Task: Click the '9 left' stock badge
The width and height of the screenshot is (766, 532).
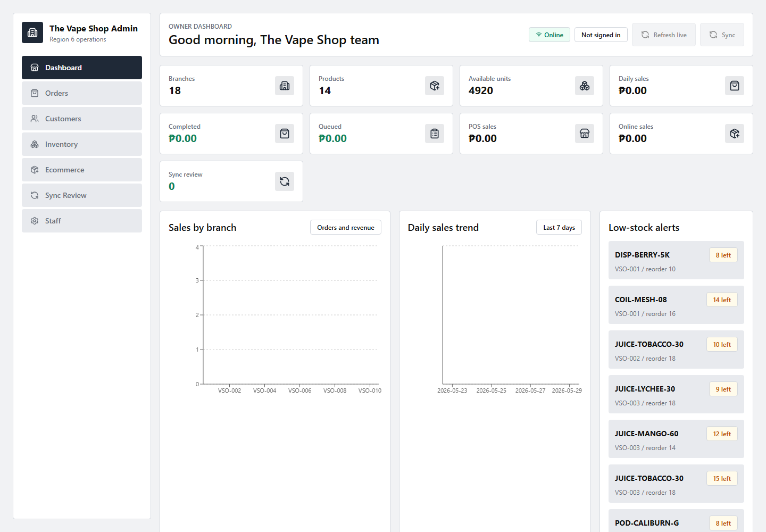Action: (723, 389)
